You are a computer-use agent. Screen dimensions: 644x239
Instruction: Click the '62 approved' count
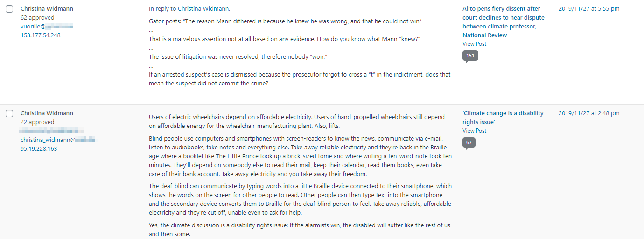37,17
